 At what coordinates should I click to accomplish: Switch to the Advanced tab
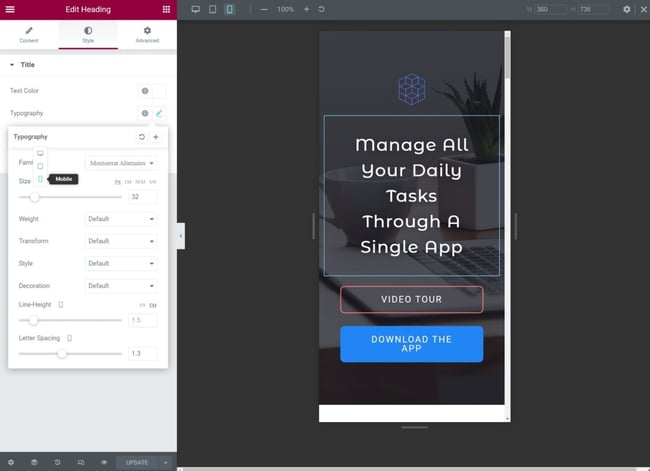(147, 35)
